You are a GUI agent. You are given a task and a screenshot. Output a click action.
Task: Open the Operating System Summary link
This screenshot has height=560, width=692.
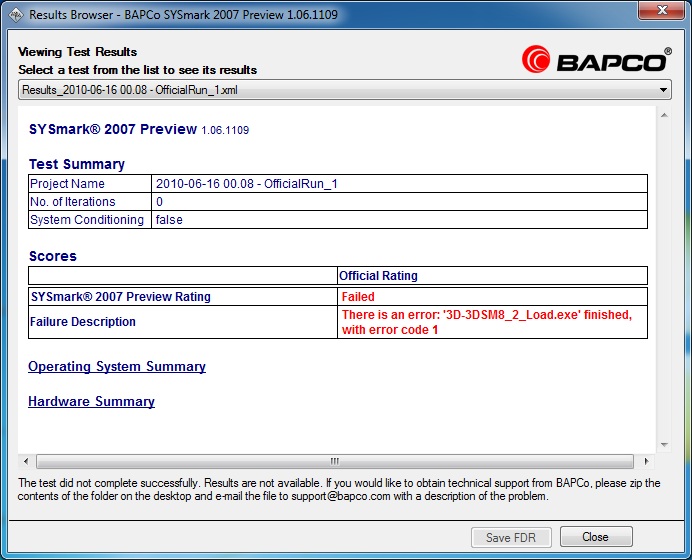[117, 367]
